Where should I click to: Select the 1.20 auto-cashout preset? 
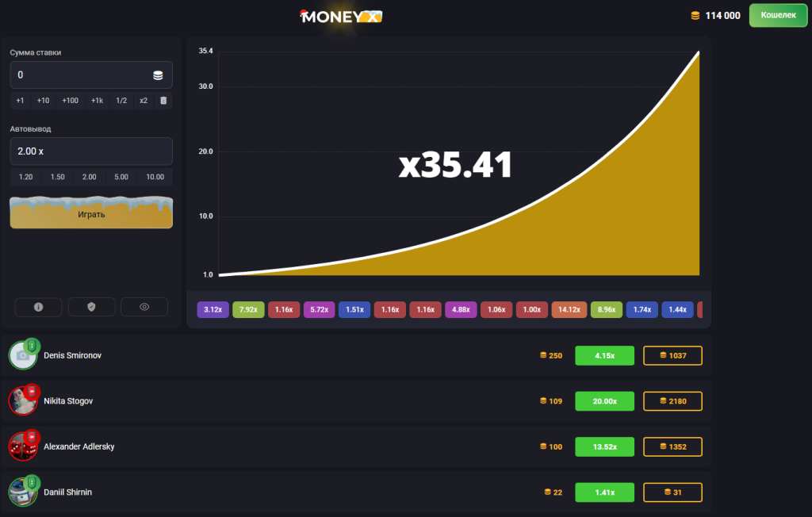[x=26, y=177]
